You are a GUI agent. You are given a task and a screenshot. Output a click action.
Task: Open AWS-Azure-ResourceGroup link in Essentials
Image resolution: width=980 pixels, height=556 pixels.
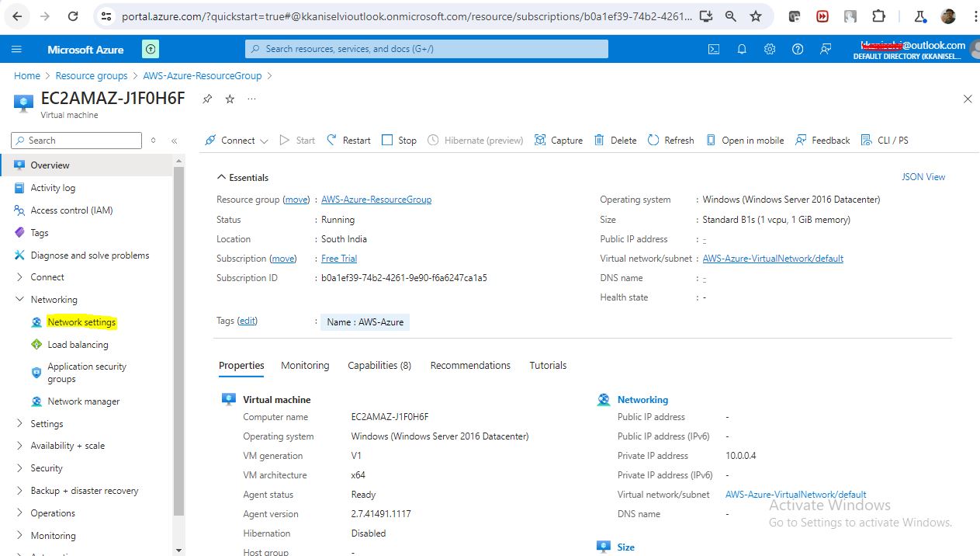pyautogui.click(x=376, y=200)
